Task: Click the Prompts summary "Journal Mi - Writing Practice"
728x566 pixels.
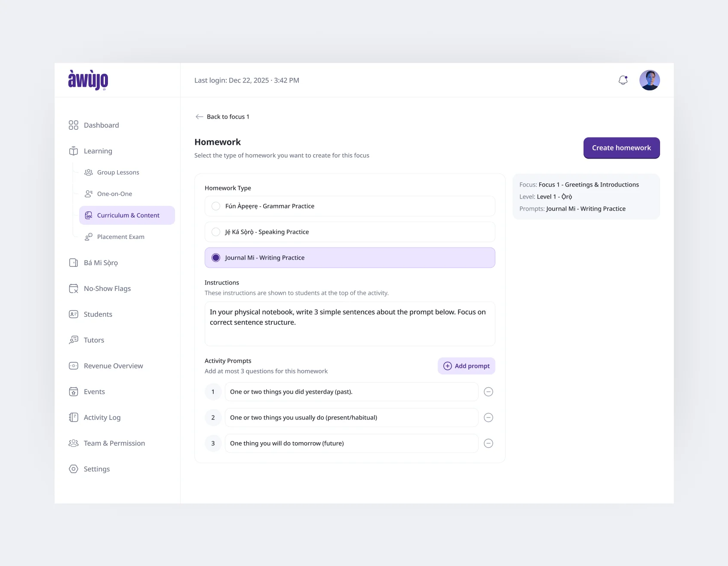Action: (x=586, y=208)
